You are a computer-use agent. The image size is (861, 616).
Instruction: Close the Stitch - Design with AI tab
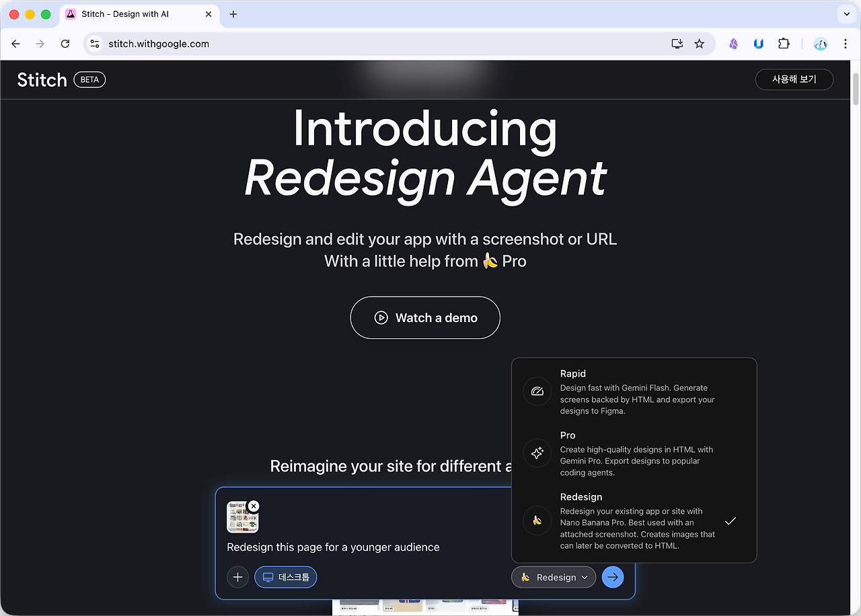[x=209, y=14]
